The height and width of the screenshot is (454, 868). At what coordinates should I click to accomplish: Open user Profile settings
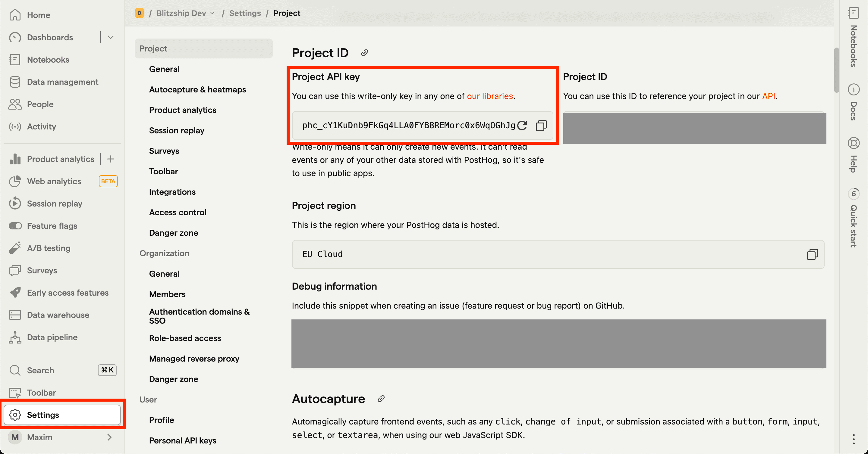click(162, 420)
